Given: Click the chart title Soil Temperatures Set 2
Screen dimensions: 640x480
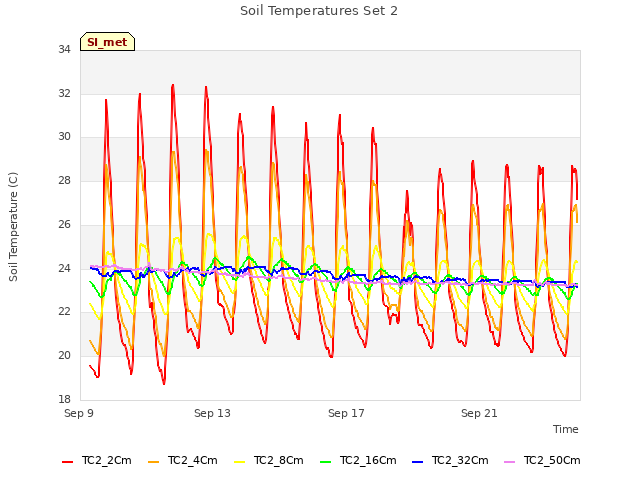Looking at the screenshot, I should tap(319, 11).
